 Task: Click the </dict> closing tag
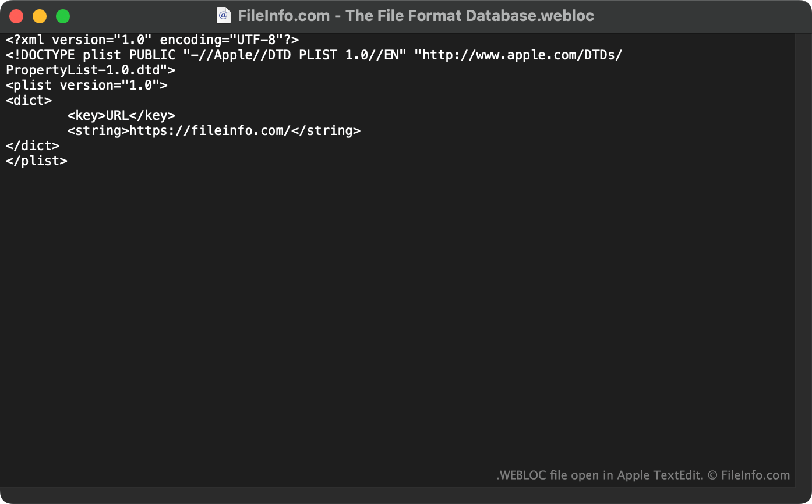pos(32,145)
